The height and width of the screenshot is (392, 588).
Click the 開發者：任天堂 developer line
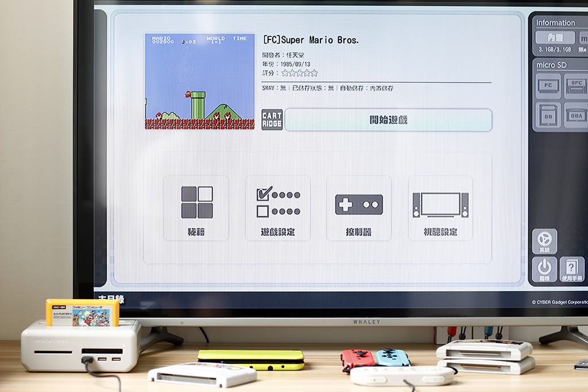[x=283, y=55]
